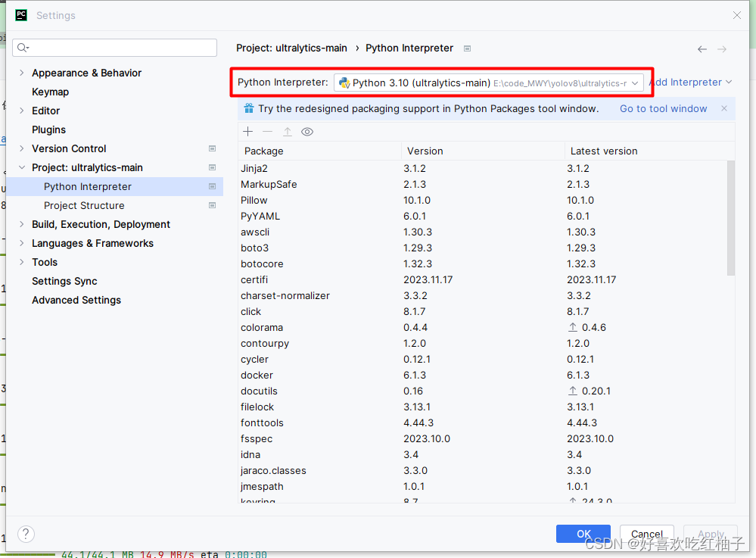Go back with the left arrow
Image resolution: width=756 pixels, height=558 pixels.
702,49
